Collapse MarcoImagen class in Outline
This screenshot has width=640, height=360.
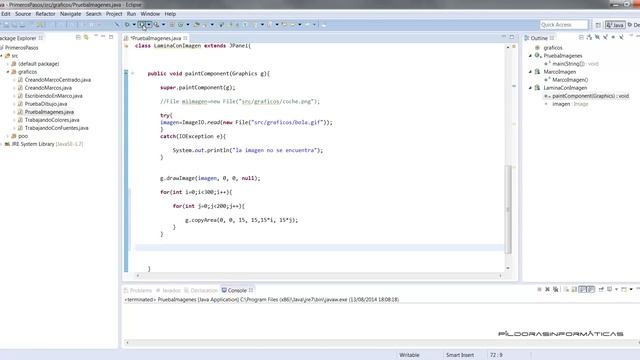(531, 72)
